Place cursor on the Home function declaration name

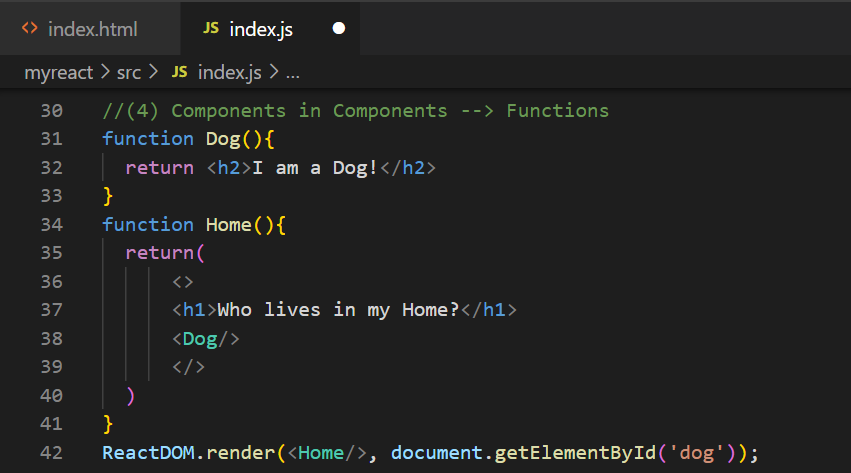[229, 224]
